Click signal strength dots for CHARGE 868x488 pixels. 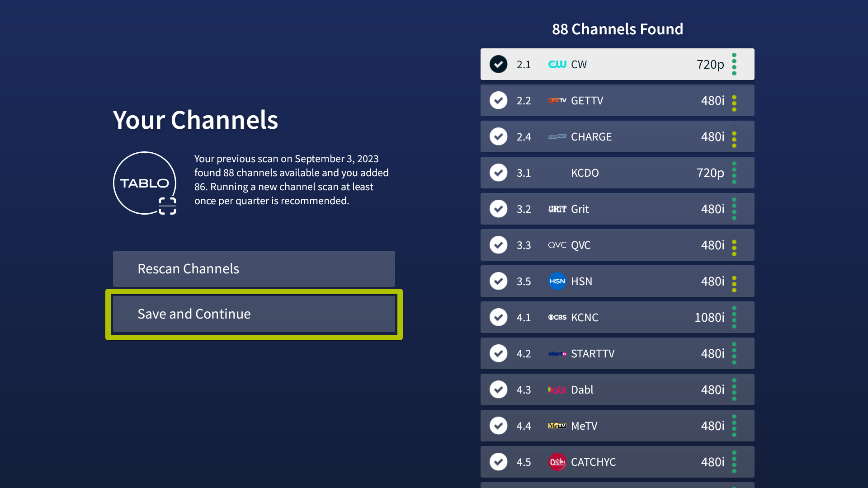coord(734,136)
